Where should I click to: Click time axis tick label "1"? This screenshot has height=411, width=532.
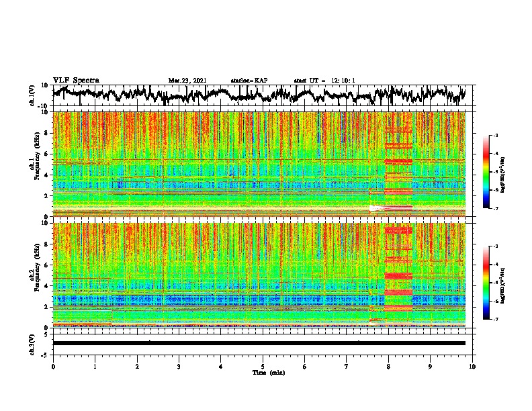coord(95,367)
